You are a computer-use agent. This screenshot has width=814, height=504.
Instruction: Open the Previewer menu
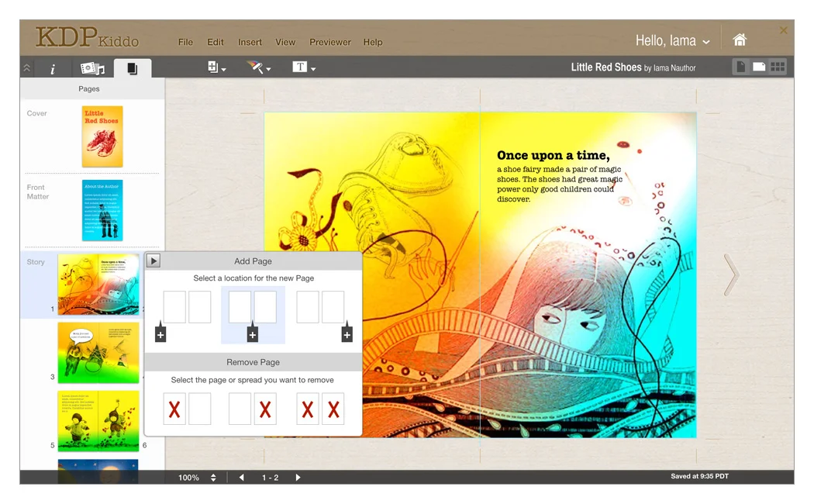pyautogui.click(x=330, y=42)
